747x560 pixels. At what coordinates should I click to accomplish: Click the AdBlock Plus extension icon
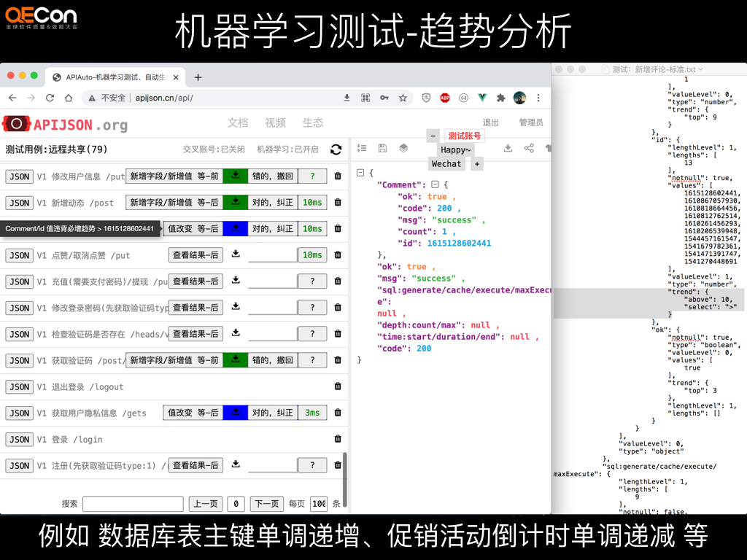coord(445,98)
